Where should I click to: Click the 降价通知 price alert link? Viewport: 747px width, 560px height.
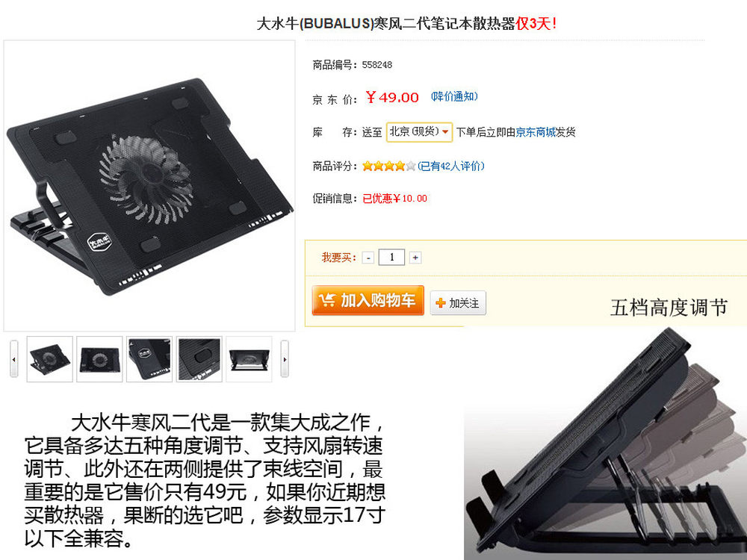pyautogui.click(x=454, y=96)
